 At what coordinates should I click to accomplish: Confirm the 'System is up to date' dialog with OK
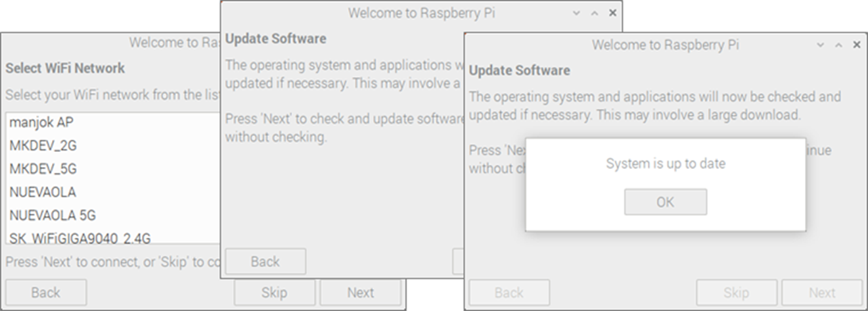click(x=665, y=202)
